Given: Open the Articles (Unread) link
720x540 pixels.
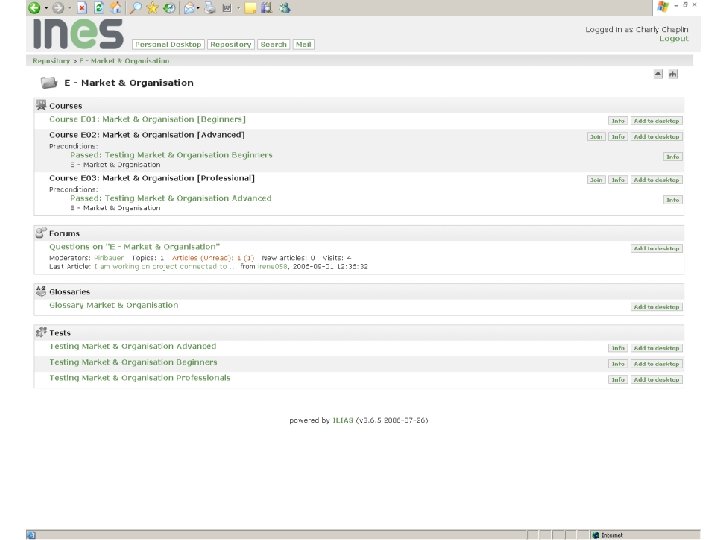Looking at the screenshot, I should (213, 258).
